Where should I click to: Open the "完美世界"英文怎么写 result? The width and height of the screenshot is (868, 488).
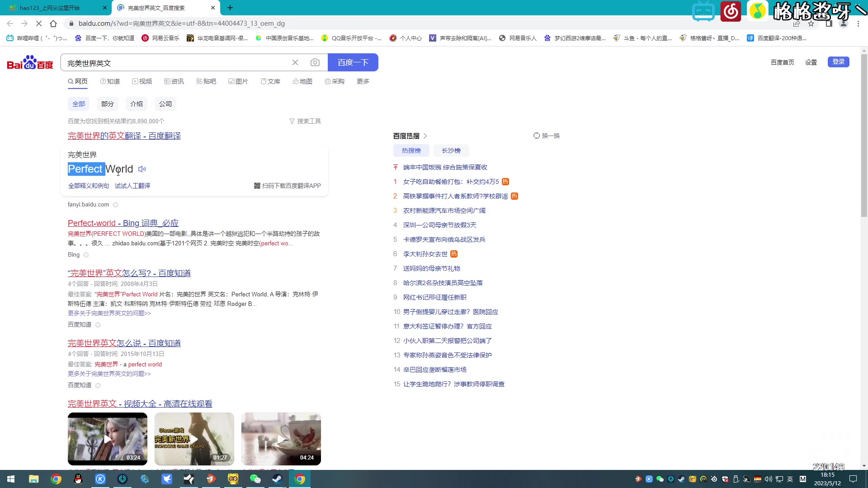coord(129,273)
